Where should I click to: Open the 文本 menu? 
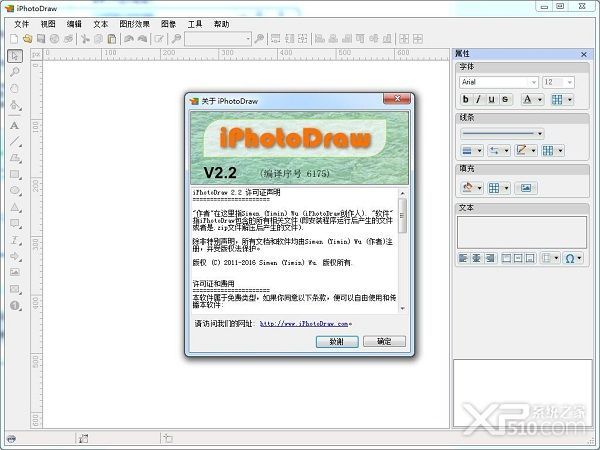tap(101, 24)
